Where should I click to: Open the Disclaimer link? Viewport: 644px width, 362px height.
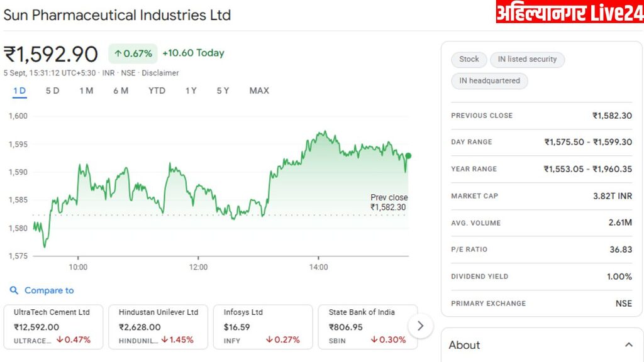coord(160,73)
